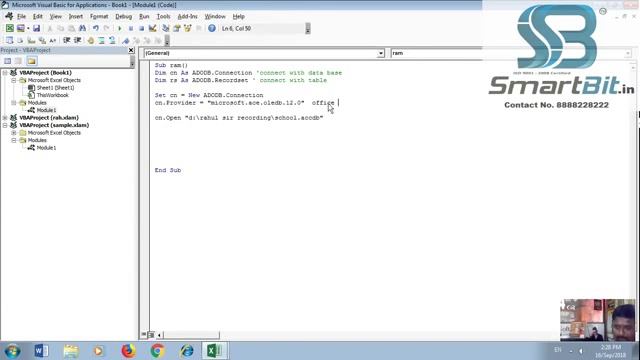This screenshot has width=640, height=360.
Task: Close the Project Explorer panel
Action: coord(131,50)
